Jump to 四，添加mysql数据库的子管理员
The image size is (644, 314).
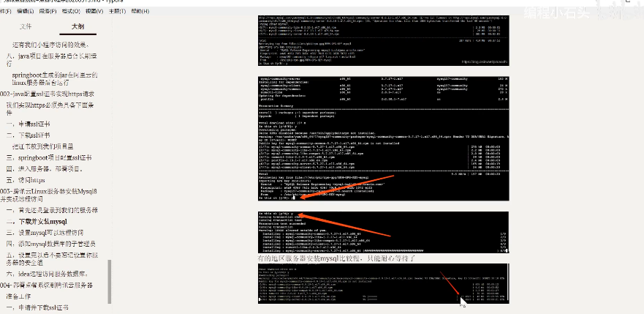click(x=51, y=244)
